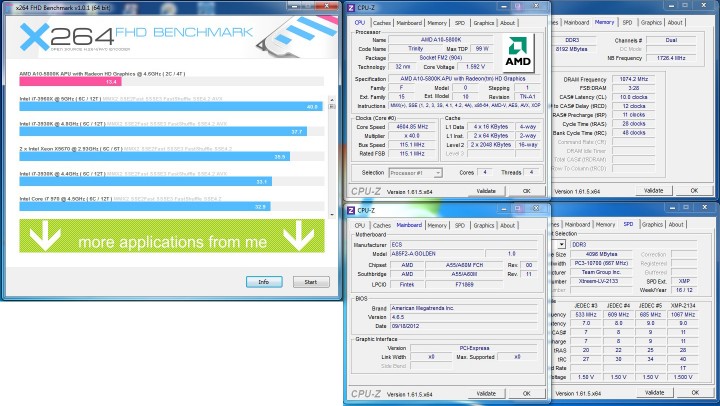The image size is (720, 406).
Task: Click the SPD manufacturer value 'Team Group Inc.'
Action: point(601,272)
